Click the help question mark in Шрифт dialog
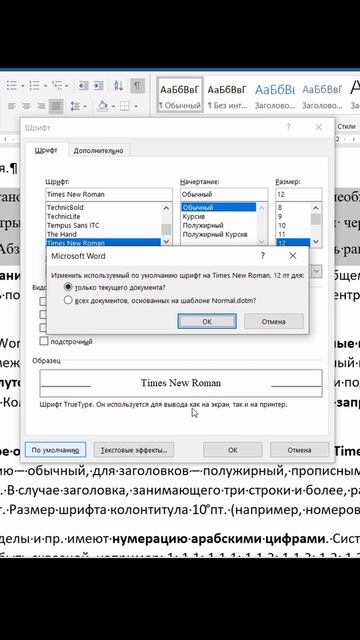Viewport: 360px width, 640px height. pos(288,127)
